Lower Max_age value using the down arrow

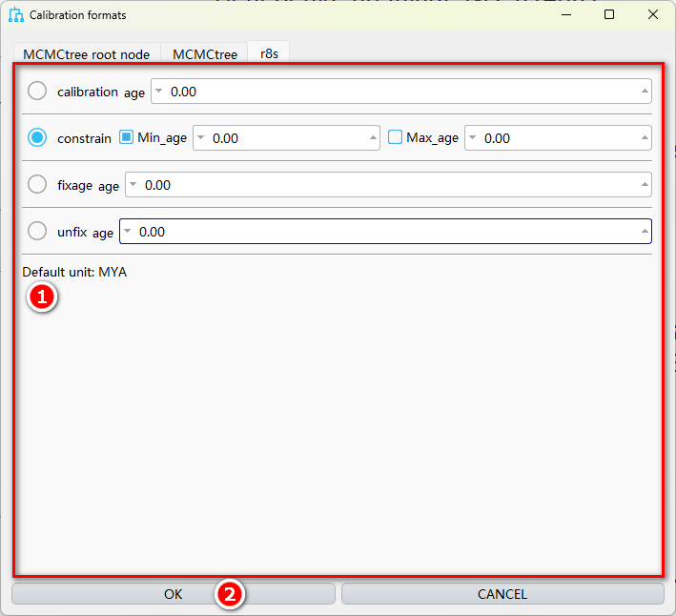[473, 137]
